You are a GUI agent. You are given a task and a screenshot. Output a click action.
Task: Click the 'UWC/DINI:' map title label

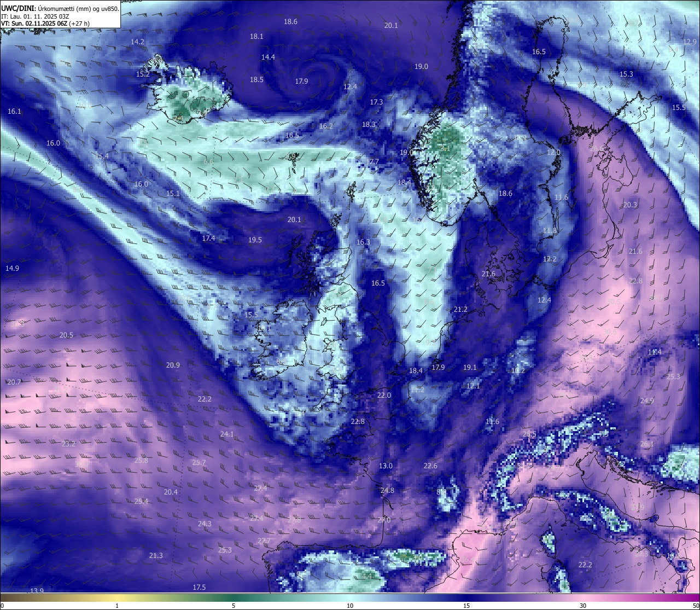pos(17,8)
